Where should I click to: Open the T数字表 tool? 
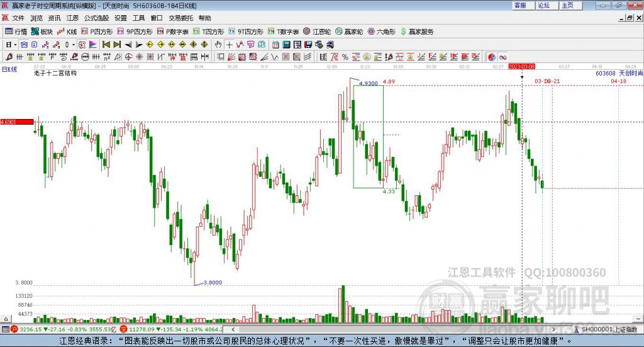point(284,31)
